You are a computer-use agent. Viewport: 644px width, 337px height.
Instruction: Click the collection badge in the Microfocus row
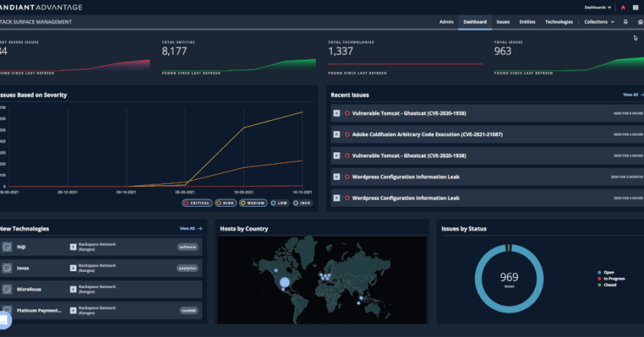[x=73, y=290]
